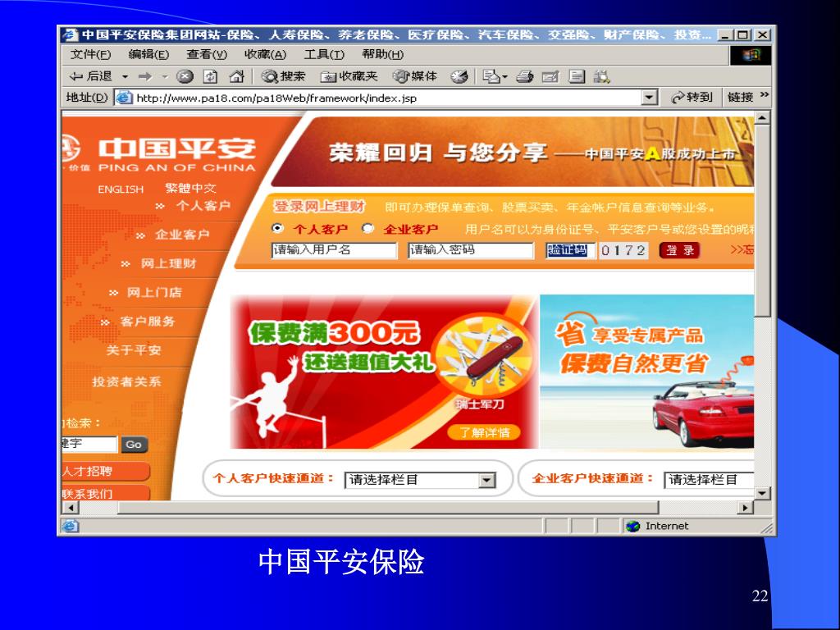Click the horizontal scrollbar thumb
Image resolution: width=840 pixels, height=630 pixels.
pos(388,507)
